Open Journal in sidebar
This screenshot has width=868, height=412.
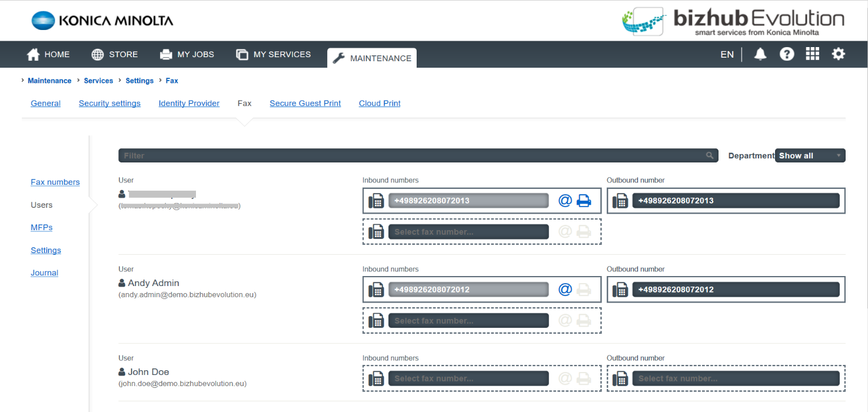point(45,273)
